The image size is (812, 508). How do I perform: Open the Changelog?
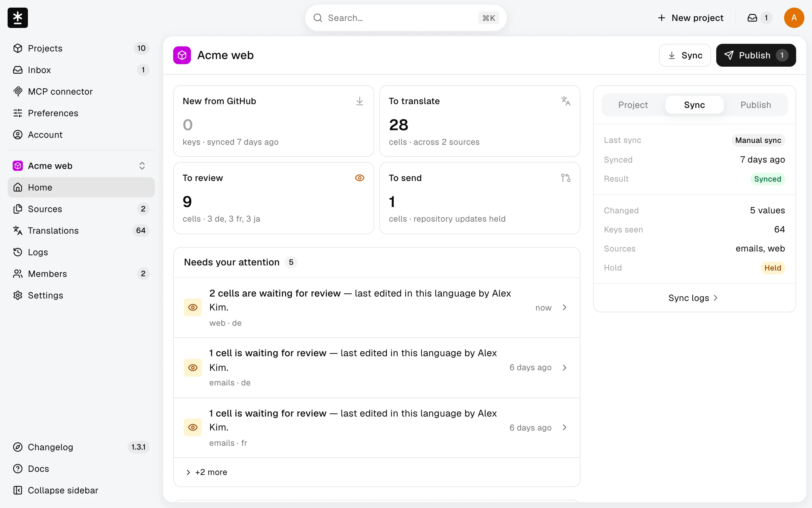point(81,447)
